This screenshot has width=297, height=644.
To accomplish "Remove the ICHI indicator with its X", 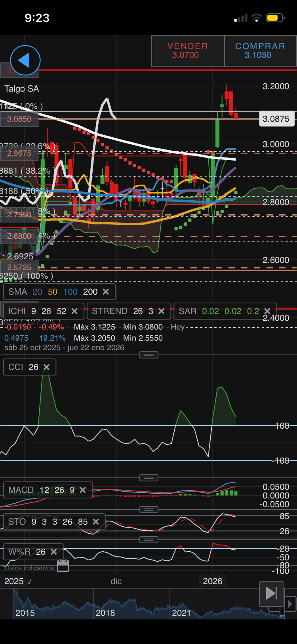I will click(x=74, y=311).
